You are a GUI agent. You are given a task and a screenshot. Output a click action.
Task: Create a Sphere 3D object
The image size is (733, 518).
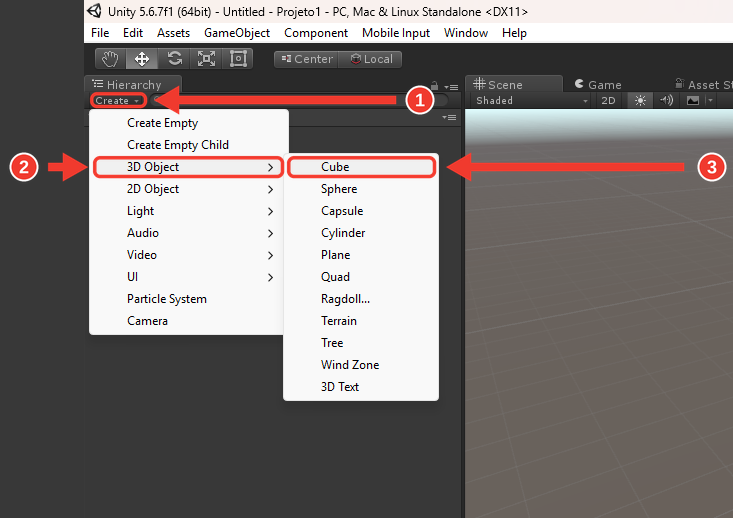(x=361, y=189)
